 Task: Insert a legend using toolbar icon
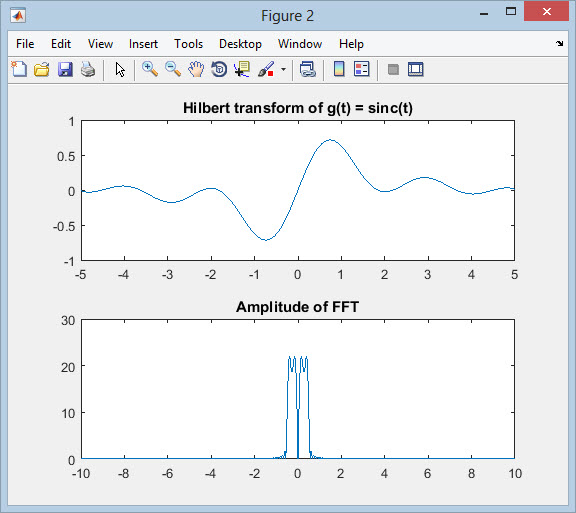pos(361,69)
